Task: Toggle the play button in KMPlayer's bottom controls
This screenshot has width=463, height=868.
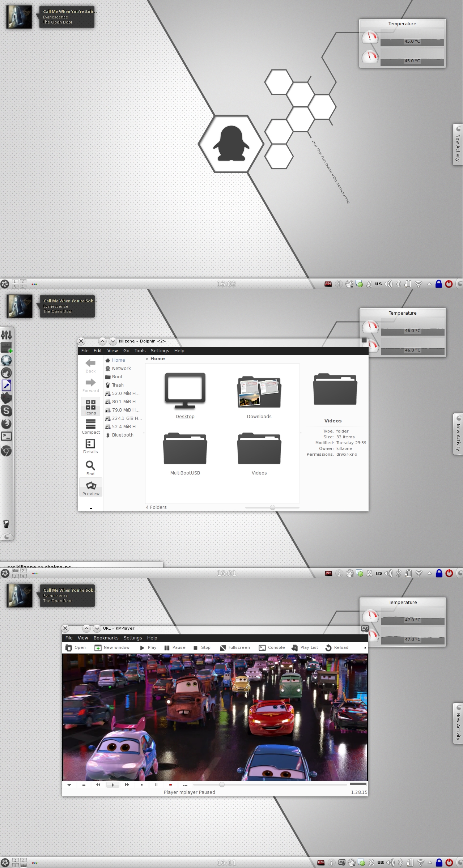Action: [x=112, y=784]
